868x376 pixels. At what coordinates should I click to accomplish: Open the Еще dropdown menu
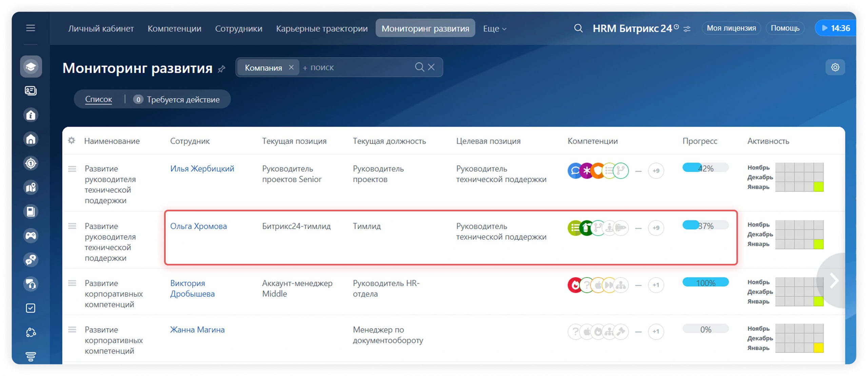[494, 29]
